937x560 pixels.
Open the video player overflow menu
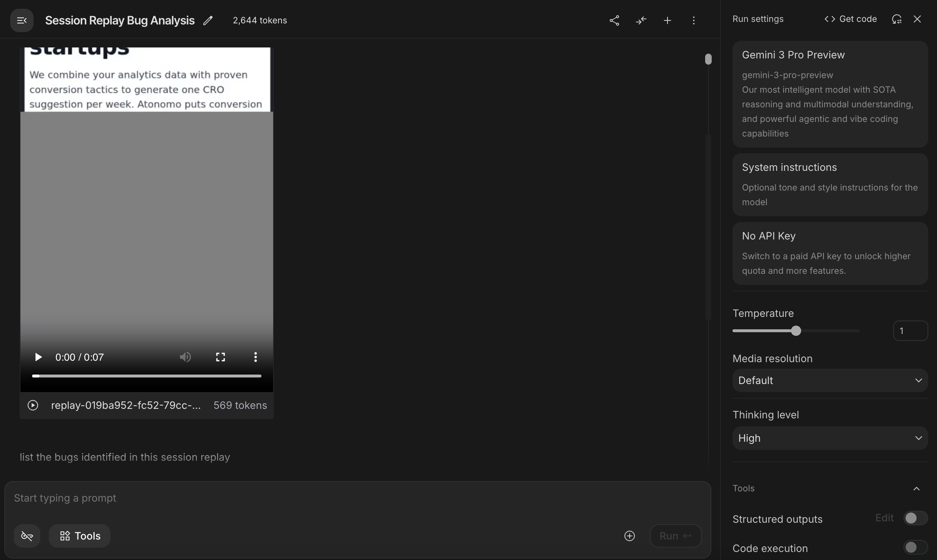[256, 357]
